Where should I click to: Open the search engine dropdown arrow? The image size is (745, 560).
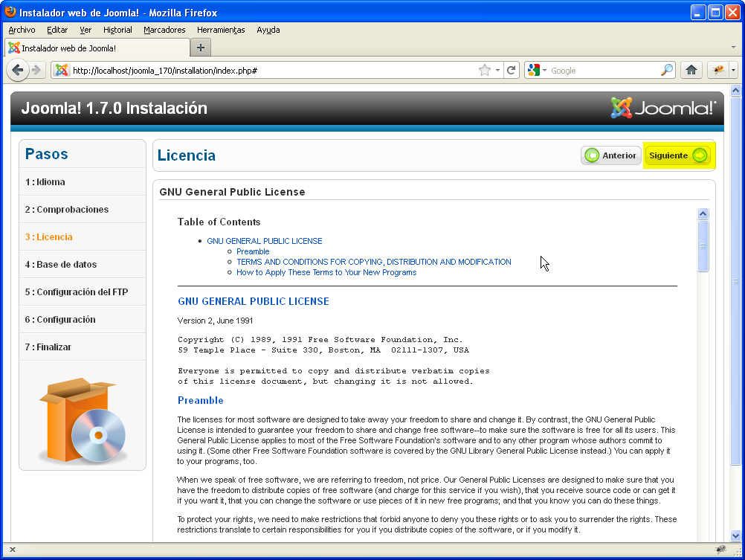544,71
